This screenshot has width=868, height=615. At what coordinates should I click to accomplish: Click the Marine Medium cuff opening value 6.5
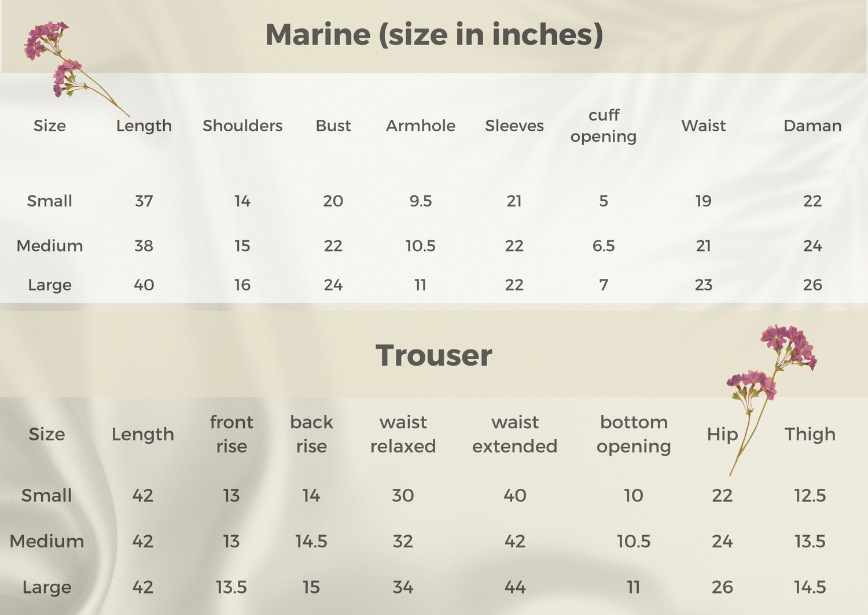(604, 246)
